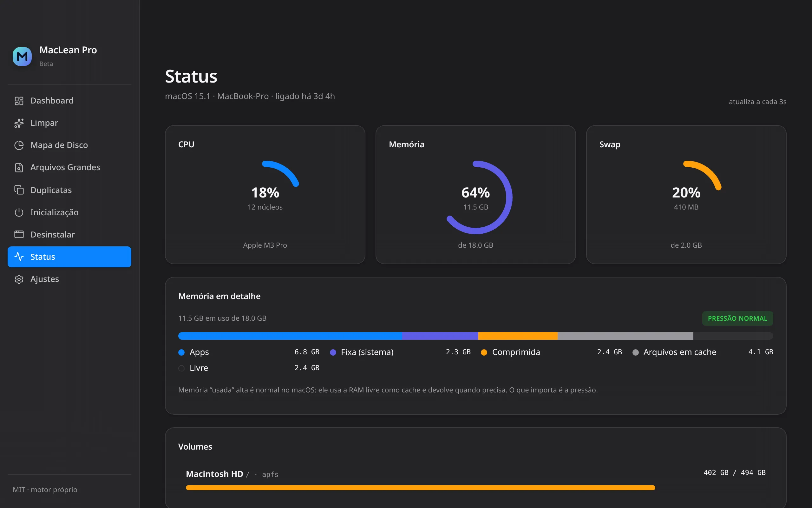
Task: Click the "410 MB" swap value
Action: pyautogui.click(x=686, y=207)
